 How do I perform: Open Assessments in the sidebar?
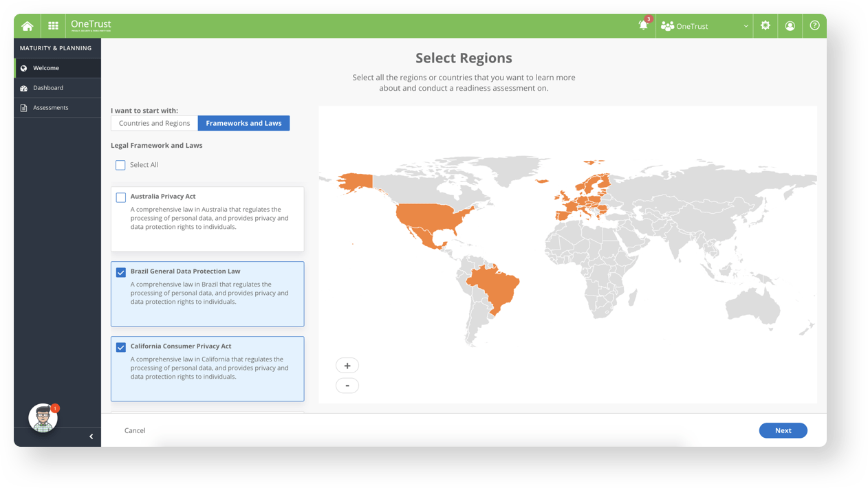(x=58, y=108)
